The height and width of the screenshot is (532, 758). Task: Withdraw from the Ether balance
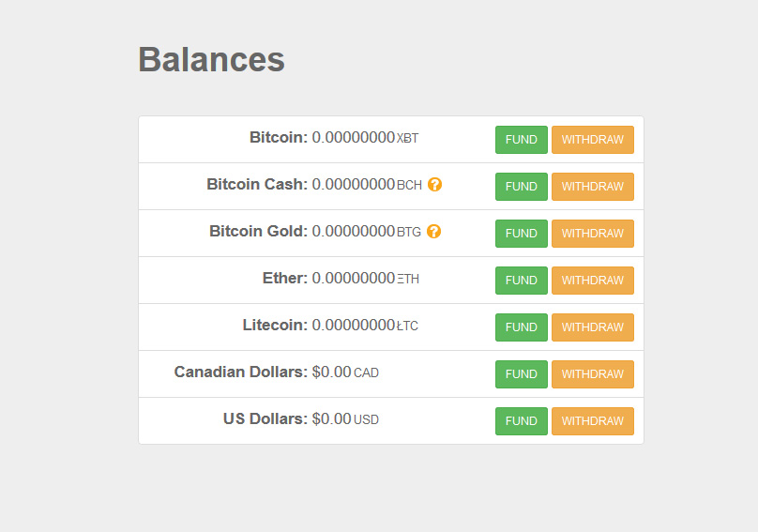tap(593, 281)
